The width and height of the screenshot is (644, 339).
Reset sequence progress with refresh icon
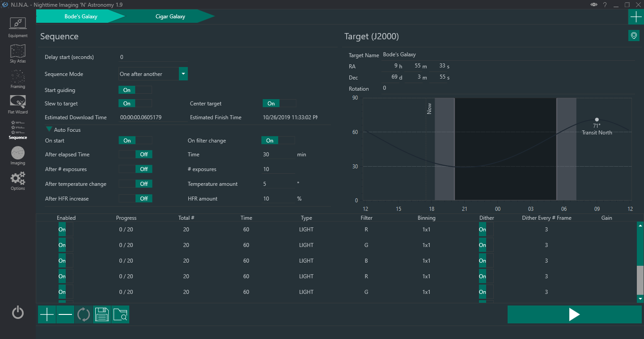pyautogui.click(x=84, y=314)
